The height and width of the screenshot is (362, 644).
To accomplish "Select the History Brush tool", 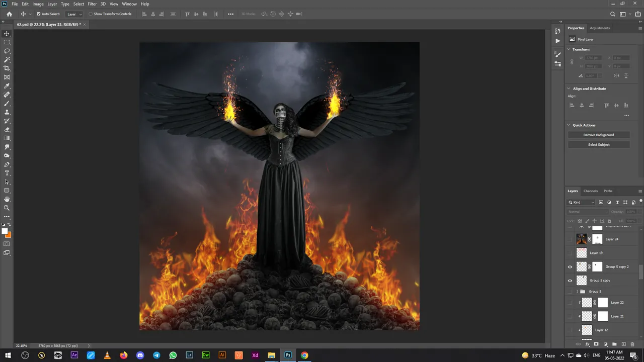I will click(x=7, y=121).
